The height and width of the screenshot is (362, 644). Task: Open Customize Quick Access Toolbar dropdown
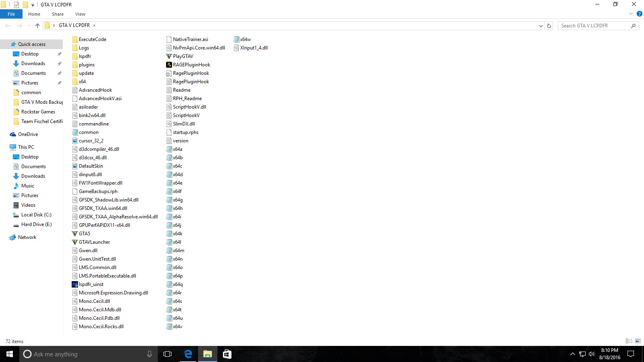point(33,5)
